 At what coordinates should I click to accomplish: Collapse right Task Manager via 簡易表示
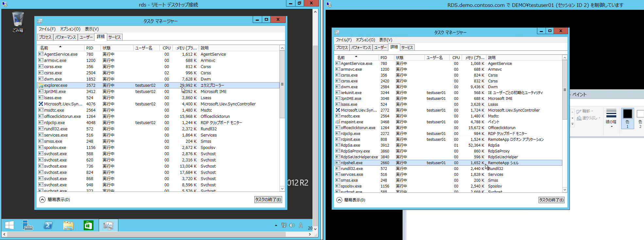point(351,200)
